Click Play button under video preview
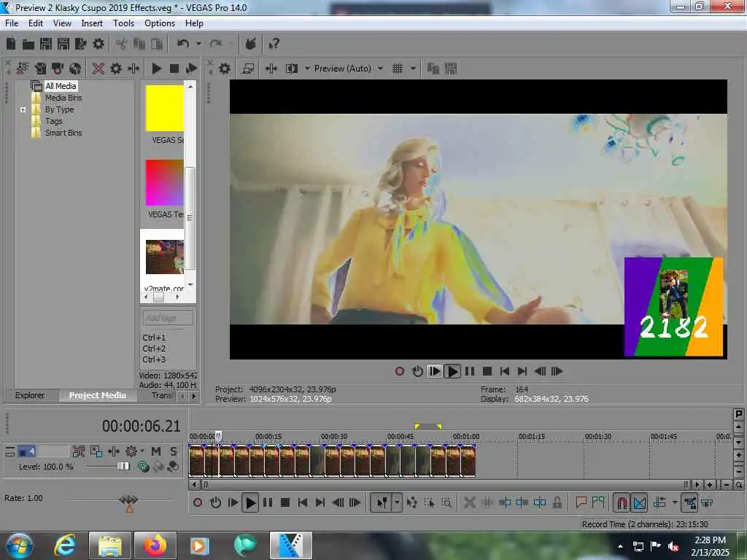This screenshot has width=747, height=560. click(452, 371)
